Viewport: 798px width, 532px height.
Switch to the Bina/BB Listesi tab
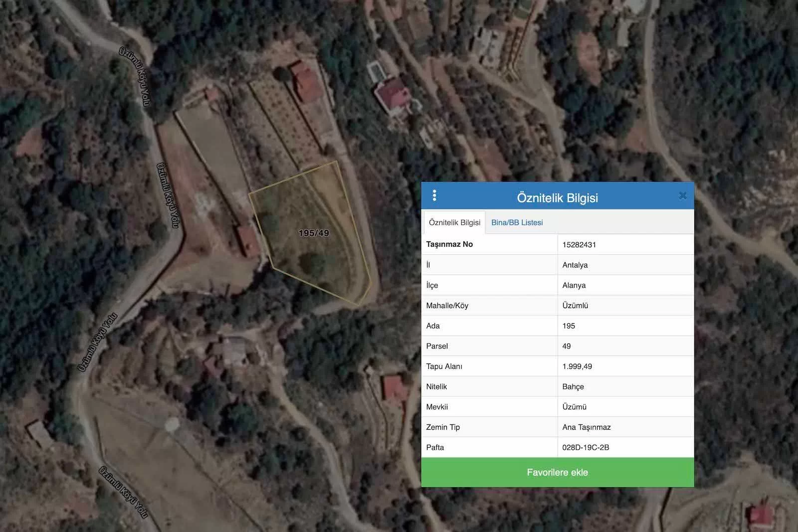point(517,223)
